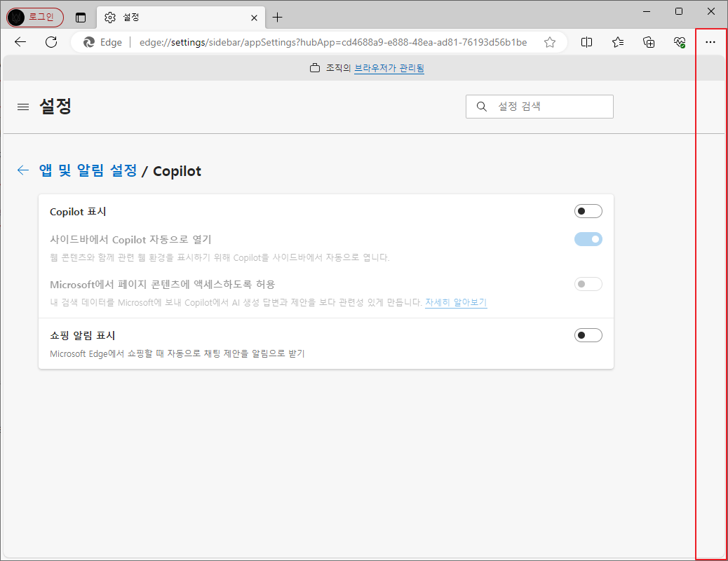Viewport: 728px width, 561px height.
Task: Toggle 사이드바에서 Copilot 자동으로 열기 switch
Action: (588, 239)
